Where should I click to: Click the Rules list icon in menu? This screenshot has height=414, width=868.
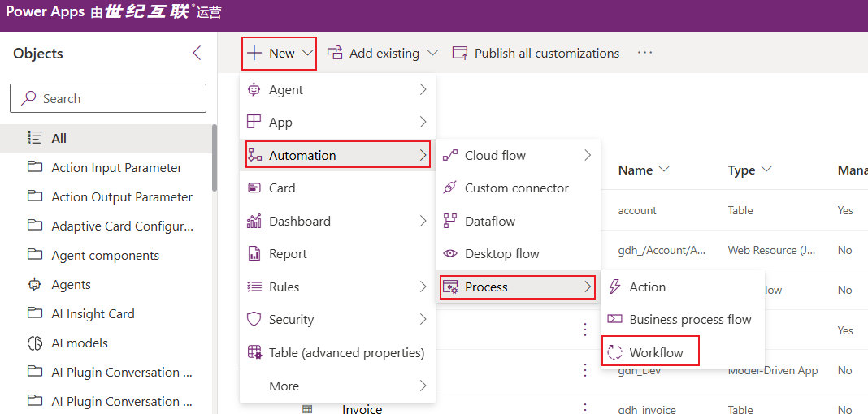pos(254,287)
